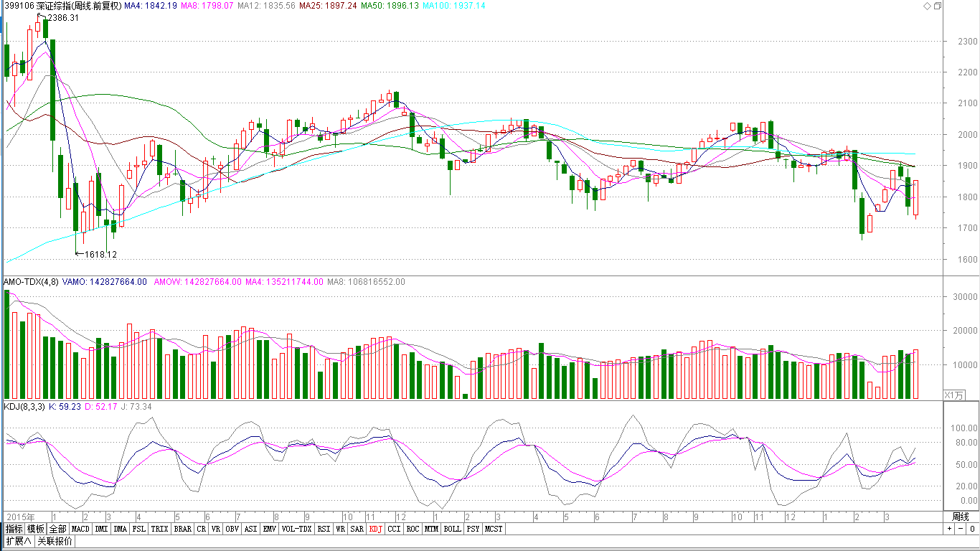
Task: Click the J: 73.34 value
Action: (137, 407)
